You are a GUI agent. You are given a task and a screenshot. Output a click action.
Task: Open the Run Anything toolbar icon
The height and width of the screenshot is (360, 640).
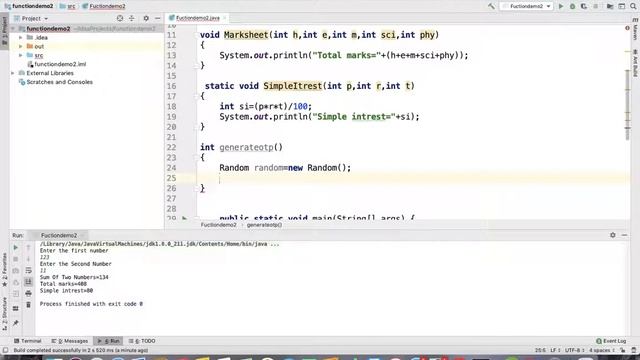(622, 6)
